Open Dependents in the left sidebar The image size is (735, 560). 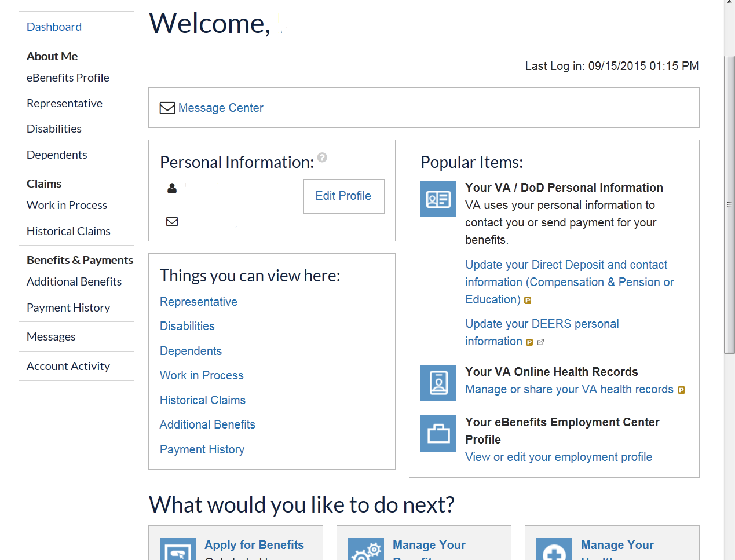coord(57,155)
